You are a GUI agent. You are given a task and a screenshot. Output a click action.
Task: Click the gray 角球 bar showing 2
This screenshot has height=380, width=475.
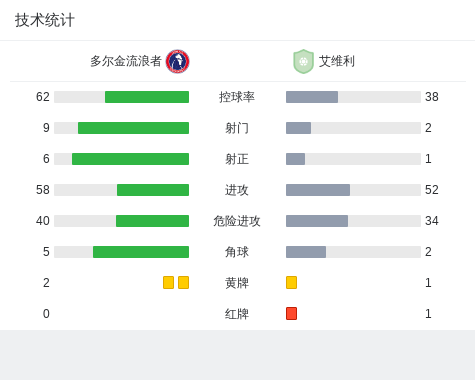(x=306, y=252)
